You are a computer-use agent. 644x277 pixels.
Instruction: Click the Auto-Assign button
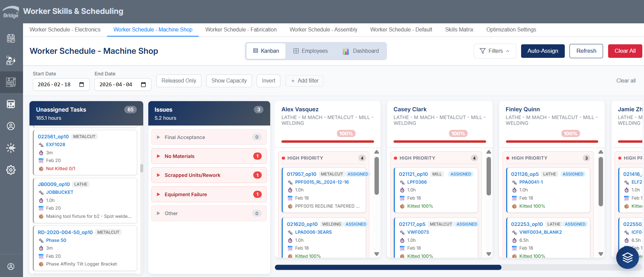pyautogui.click(x=543, y=51)
